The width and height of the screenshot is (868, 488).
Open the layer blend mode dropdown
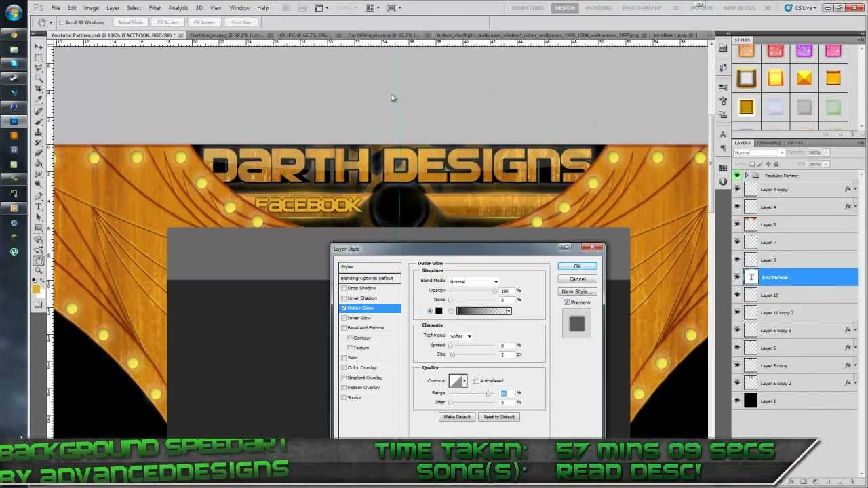pyautogui.click(x=758, y=152)
